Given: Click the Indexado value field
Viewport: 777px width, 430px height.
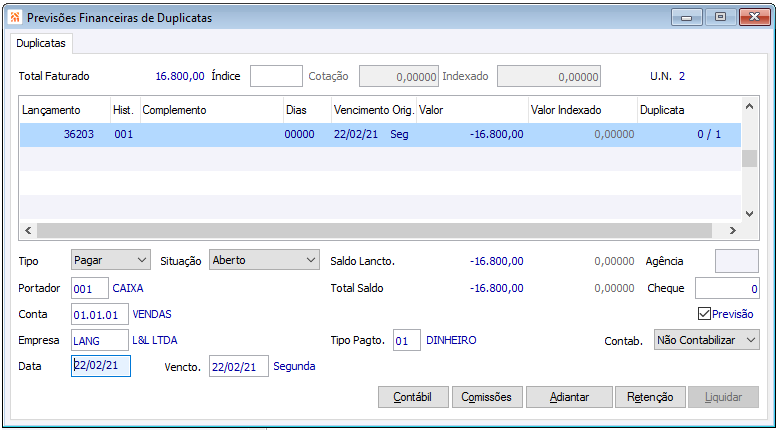Looking at the screenshot, I should [549, 76].
